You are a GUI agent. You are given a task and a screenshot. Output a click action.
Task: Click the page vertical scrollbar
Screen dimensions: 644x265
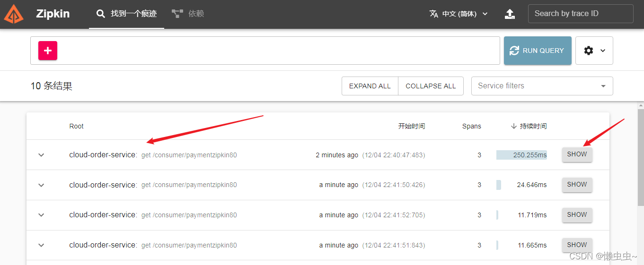click(640, 158)
